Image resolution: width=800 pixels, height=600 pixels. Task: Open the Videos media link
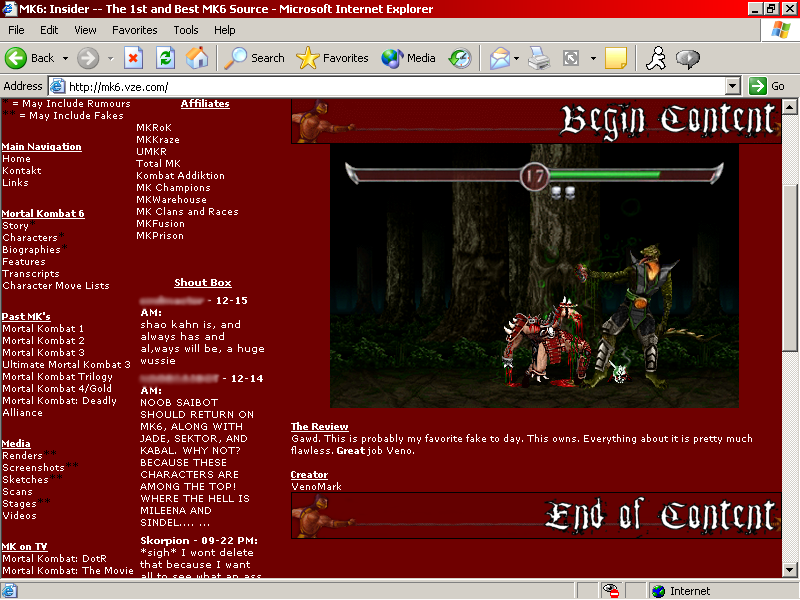(x=19, y=515)
